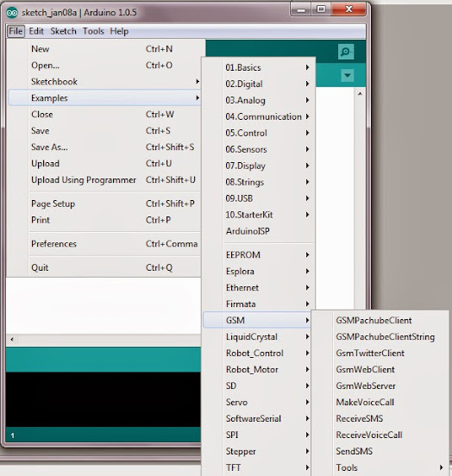Select Upload in the File menu
The width and height of the screenshot is (452, 476).
[x=104, y=164]
